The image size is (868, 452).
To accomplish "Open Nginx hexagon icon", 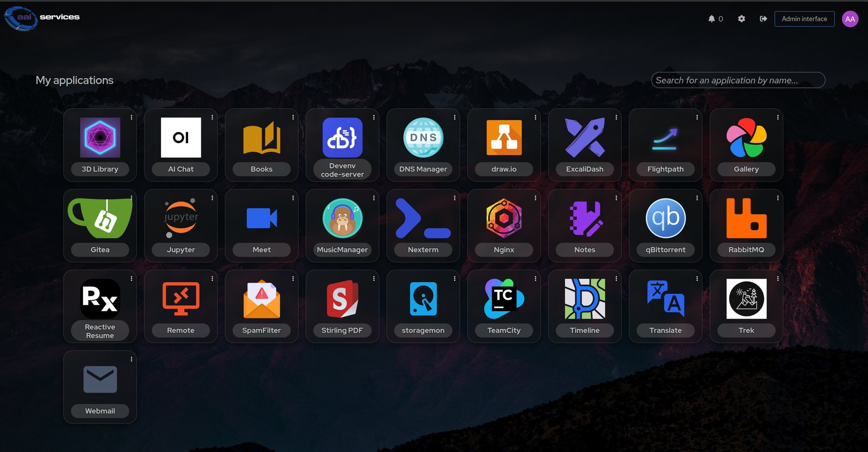I will coord(504,218).
